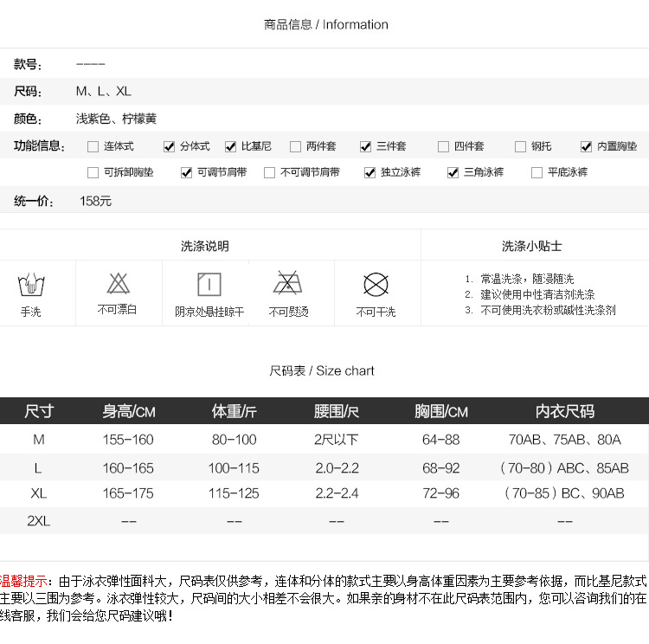The width and height of the screenshot is (649, 644).
Task: Enable the 钢托 checkbox
Action: point(520,146)
